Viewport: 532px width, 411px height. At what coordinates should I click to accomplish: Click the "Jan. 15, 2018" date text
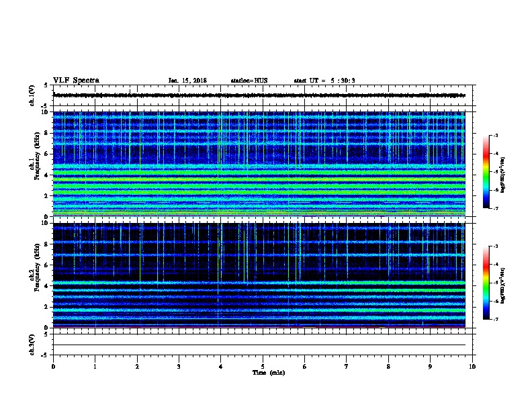[187, 81]
